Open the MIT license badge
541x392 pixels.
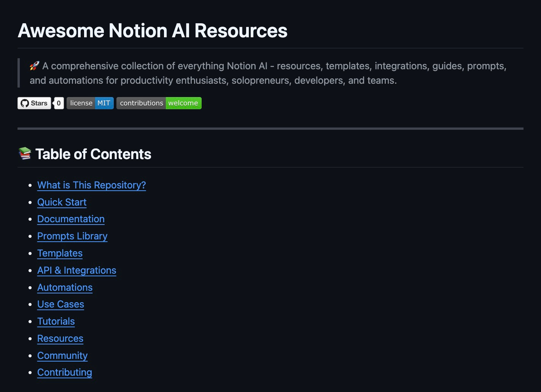[90, 103]
